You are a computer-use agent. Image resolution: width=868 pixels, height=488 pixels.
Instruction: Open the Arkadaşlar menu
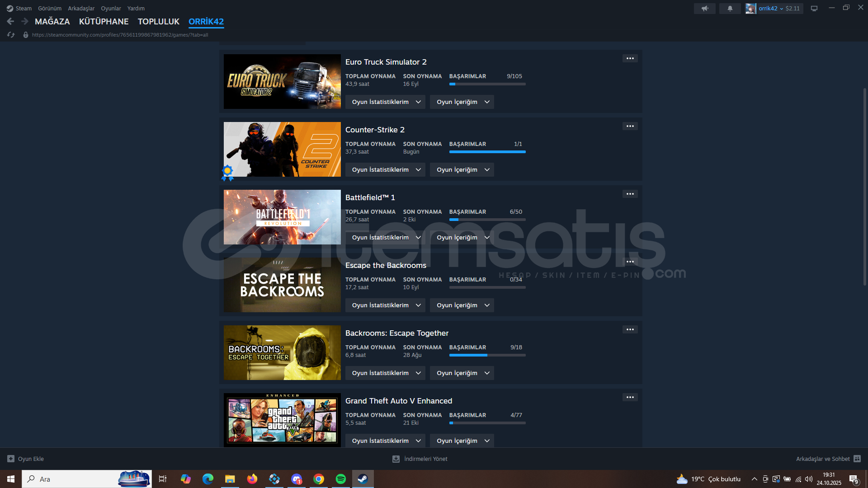coord(81,8)
